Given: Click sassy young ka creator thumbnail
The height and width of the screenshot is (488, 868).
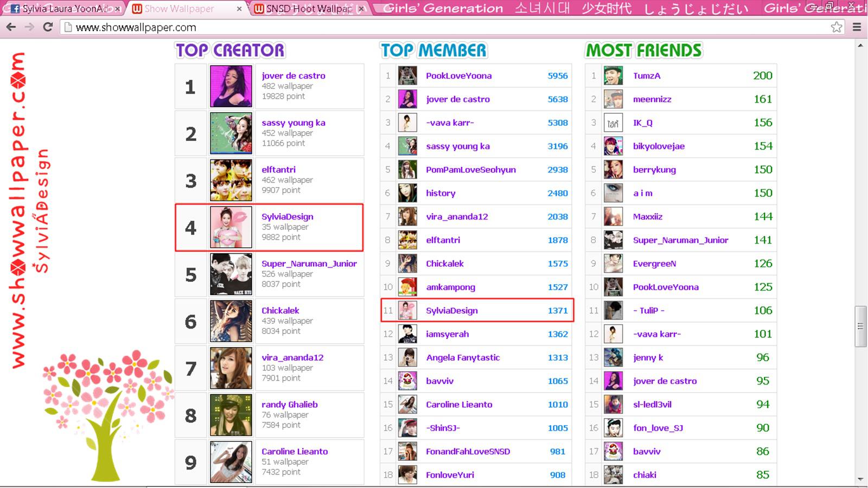Looking at the screenshot, I should (231, 133).
